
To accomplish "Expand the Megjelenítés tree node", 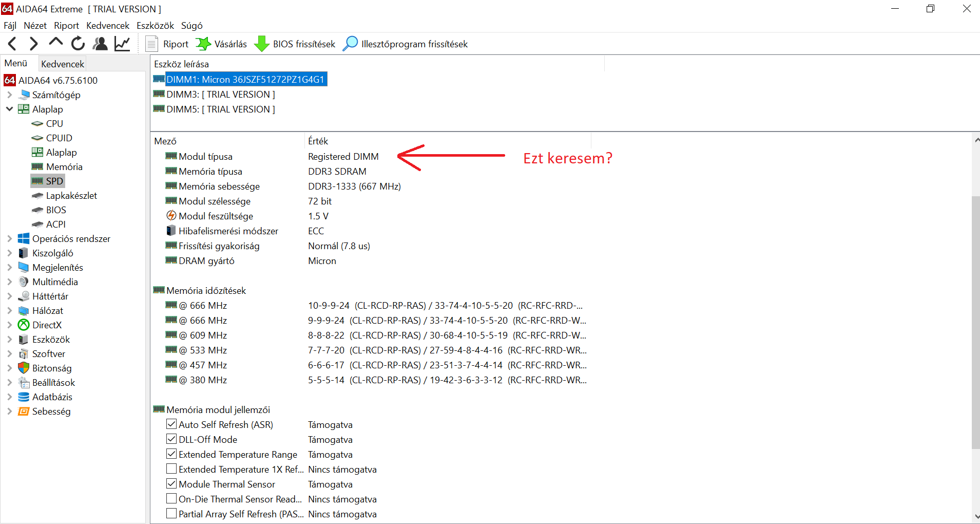I will (9, 267).
